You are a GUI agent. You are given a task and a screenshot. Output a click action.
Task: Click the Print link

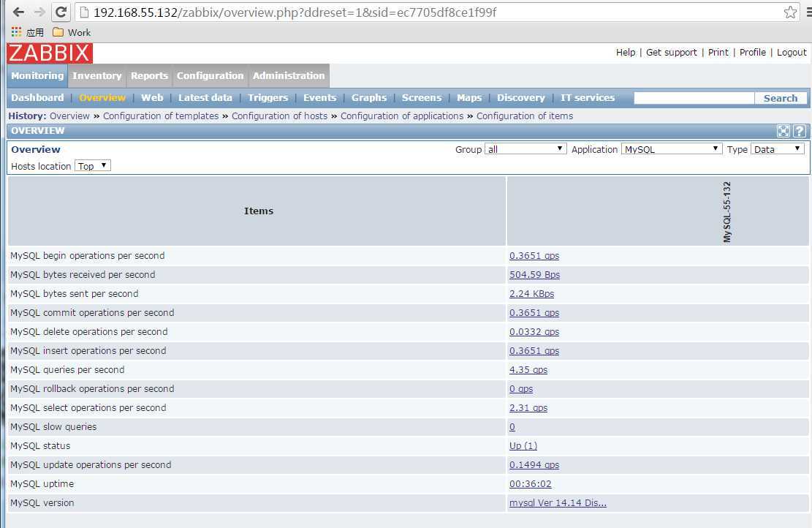coord(718,53)
